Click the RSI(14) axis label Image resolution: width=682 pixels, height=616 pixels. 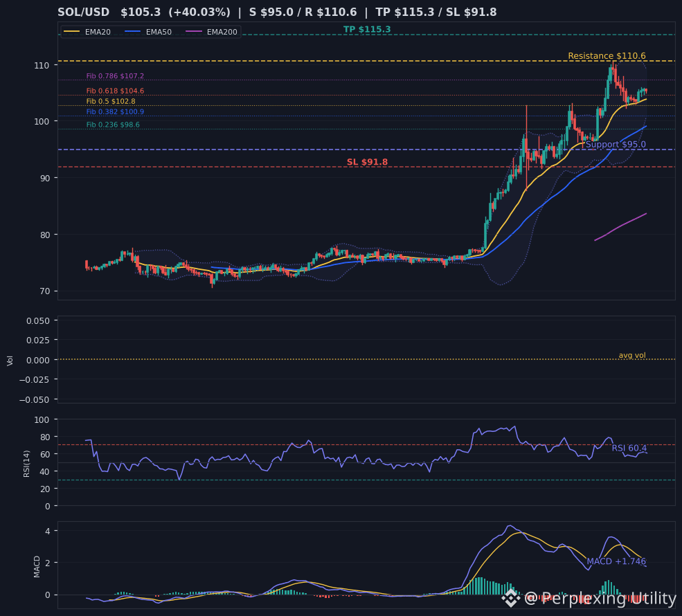(26, 464)
